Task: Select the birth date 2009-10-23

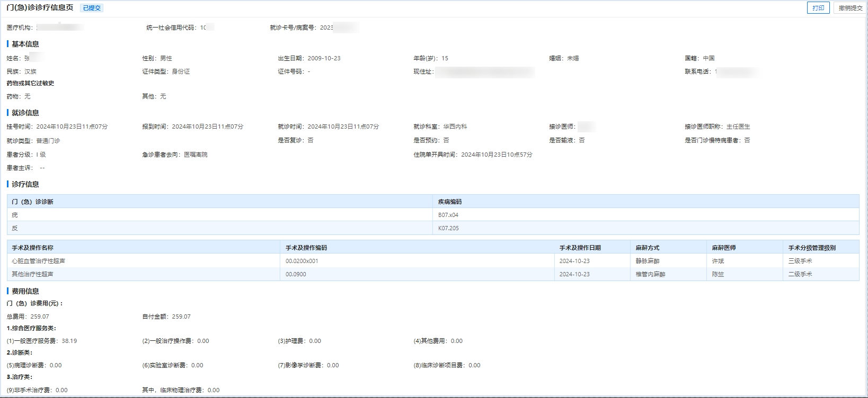Action: (x=324, y=58)
